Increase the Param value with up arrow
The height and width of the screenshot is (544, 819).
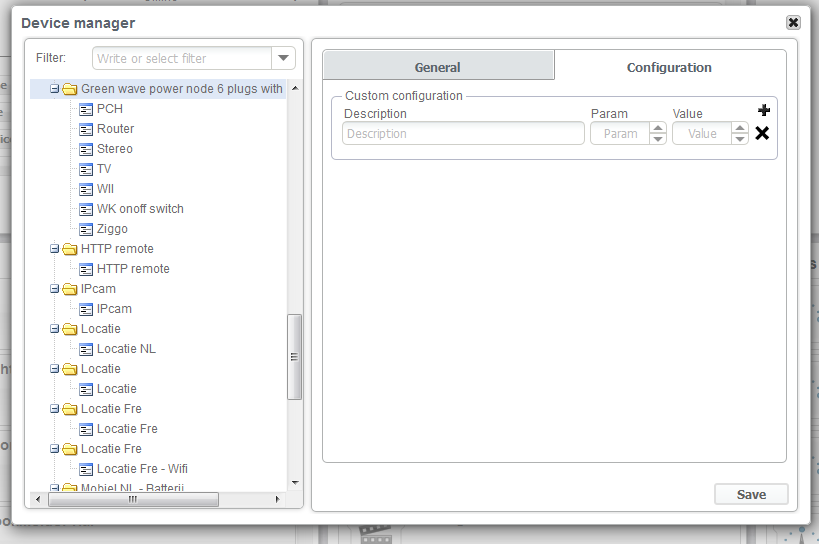[657, 128]
